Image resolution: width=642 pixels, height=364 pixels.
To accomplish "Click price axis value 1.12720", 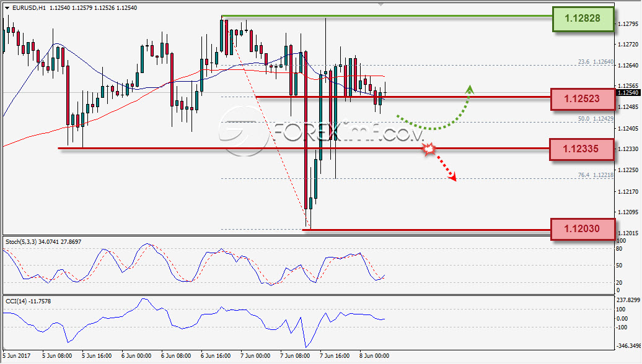I will coord(628,44).
